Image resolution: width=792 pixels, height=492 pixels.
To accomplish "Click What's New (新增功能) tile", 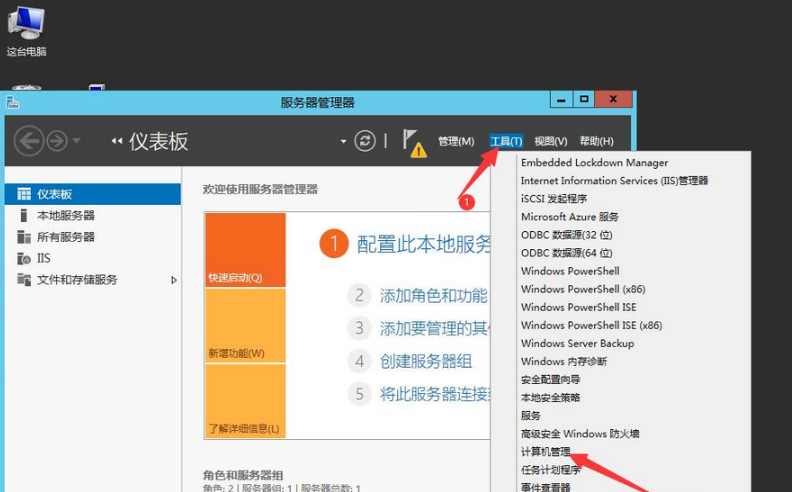I will coord(245,325).
